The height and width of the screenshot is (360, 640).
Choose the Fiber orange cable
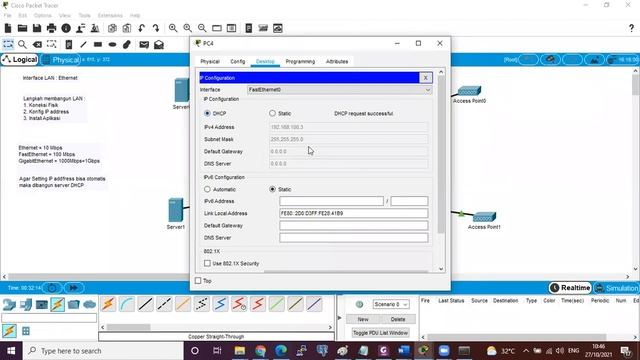[x=183, y=304]
